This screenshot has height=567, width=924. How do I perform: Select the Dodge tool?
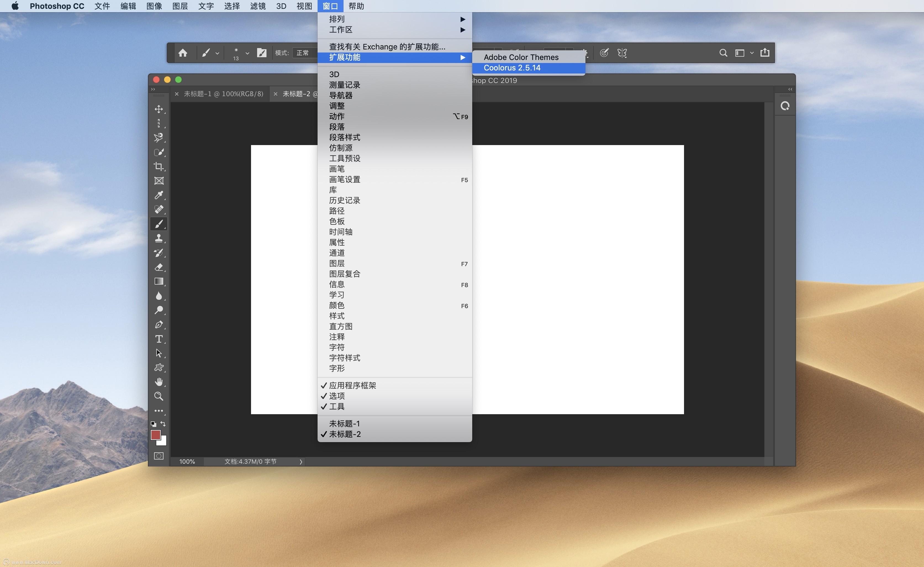point(159,310)
